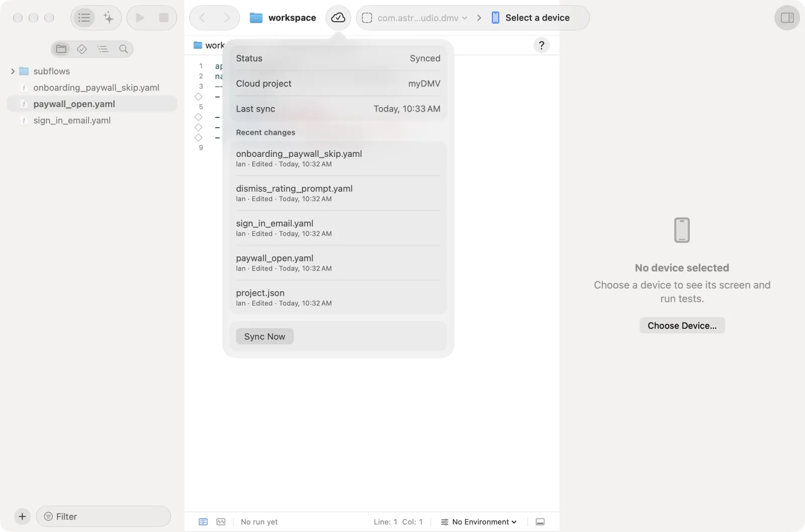Click the Run play button
This screenshot has width=805, height=532.
140,18
